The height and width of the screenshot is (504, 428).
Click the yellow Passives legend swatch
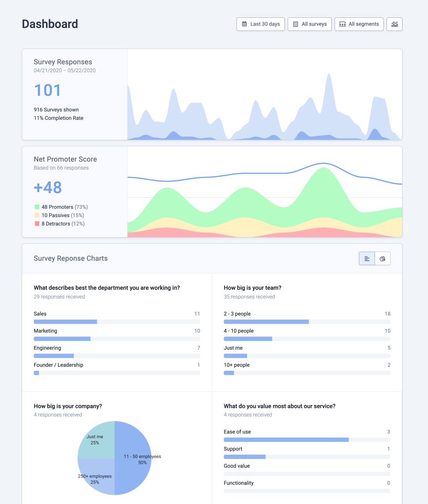[37, 216]
